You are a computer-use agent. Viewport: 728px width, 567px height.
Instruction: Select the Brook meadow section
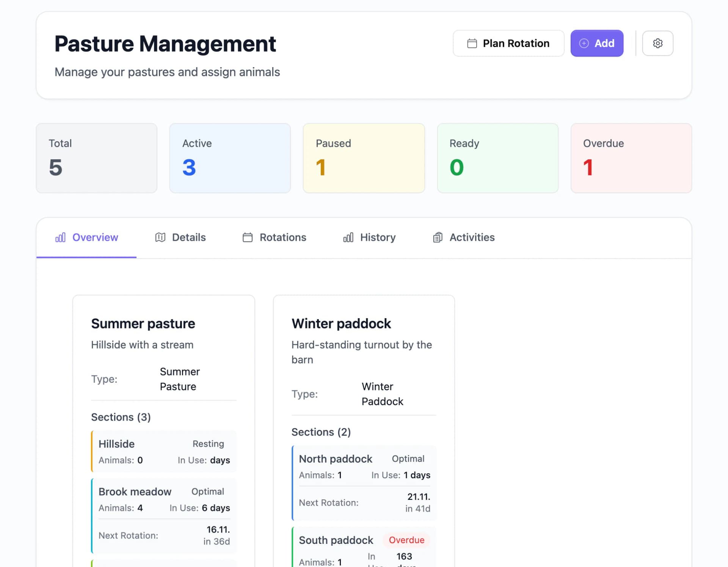164,516
